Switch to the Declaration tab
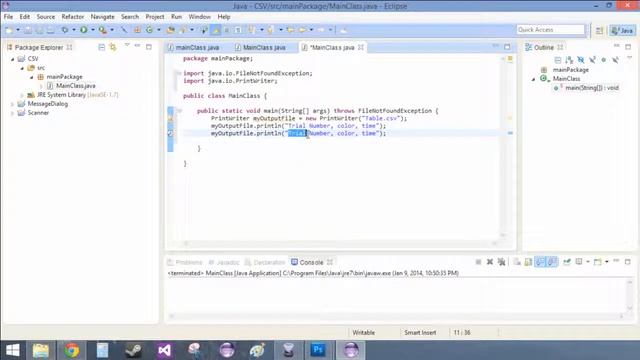Screen dimensions: 640x360 click(265, 262)
